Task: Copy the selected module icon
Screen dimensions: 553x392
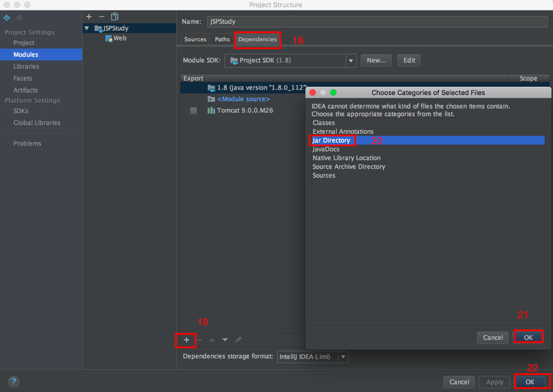Action: 115,17
